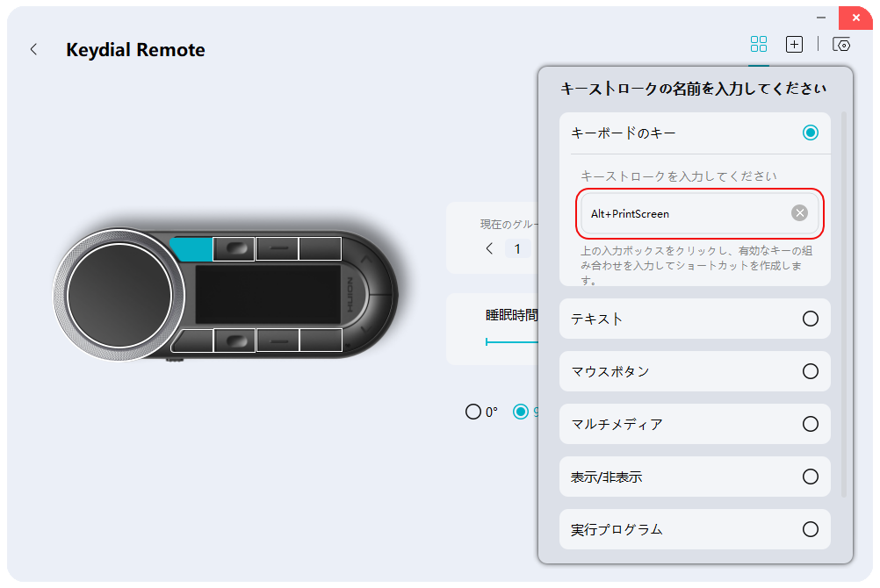Screen dimensions: 880x588
Task: Click the selected rotation radio button next to 0°
Action: 521,412
